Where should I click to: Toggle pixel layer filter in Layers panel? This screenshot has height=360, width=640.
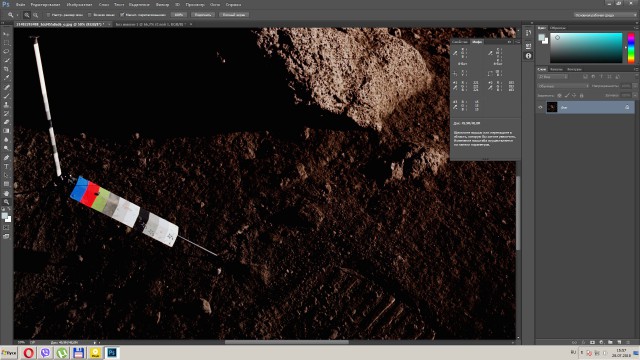point(585,77)
